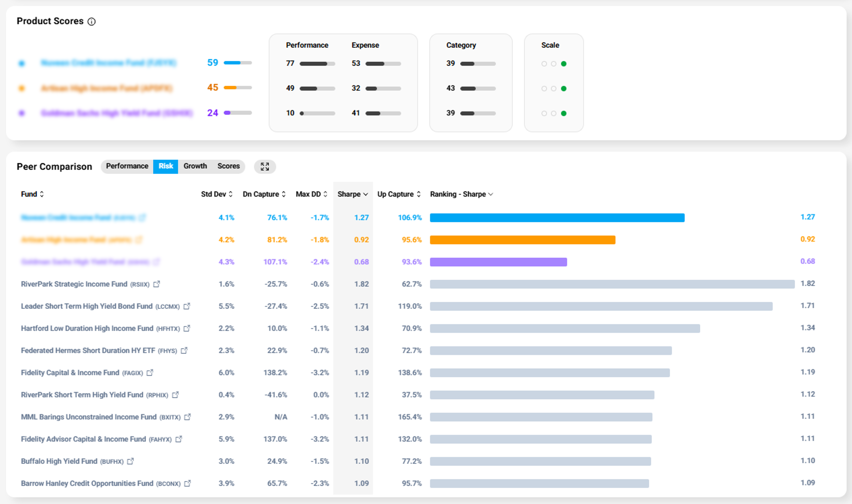
Task: Open external link icon for MML Barings Unconstrained
Action: point(187,417)
